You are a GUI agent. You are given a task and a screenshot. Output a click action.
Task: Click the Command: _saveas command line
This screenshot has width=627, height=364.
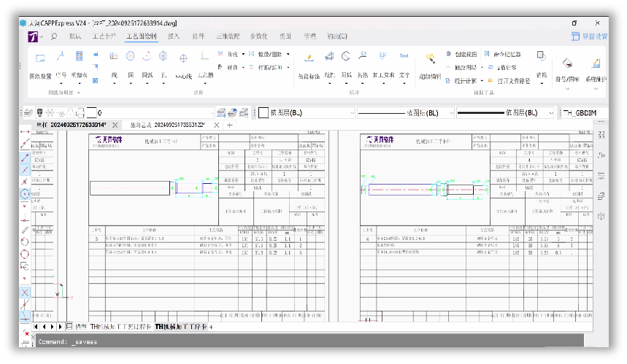pos(310,341)
